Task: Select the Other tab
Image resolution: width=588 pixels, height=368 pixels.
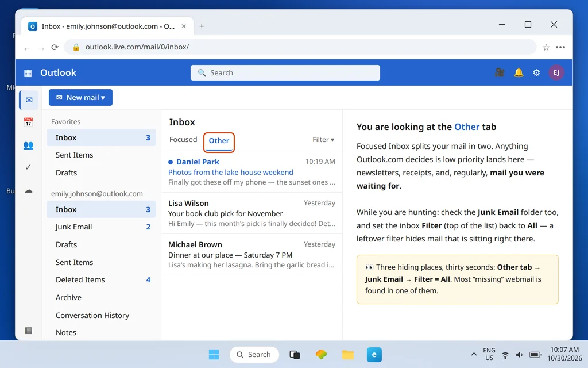Action: click(219, 141)
